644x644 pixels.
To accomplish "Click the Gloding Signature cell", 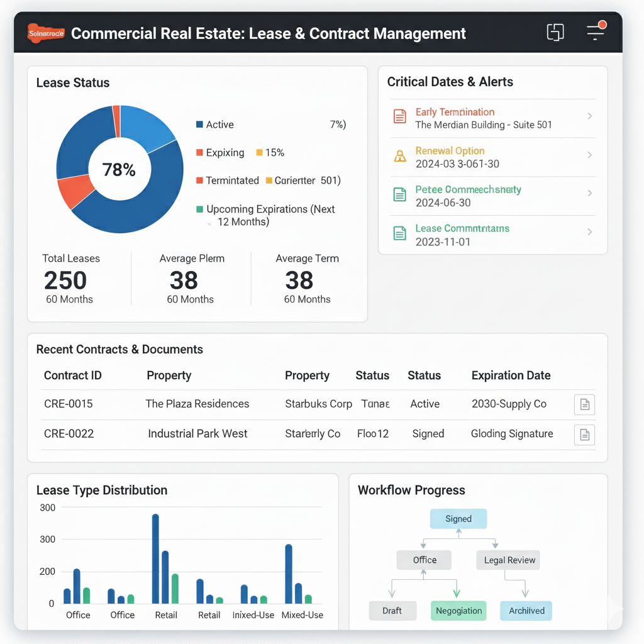I will [x=512, y=434].
